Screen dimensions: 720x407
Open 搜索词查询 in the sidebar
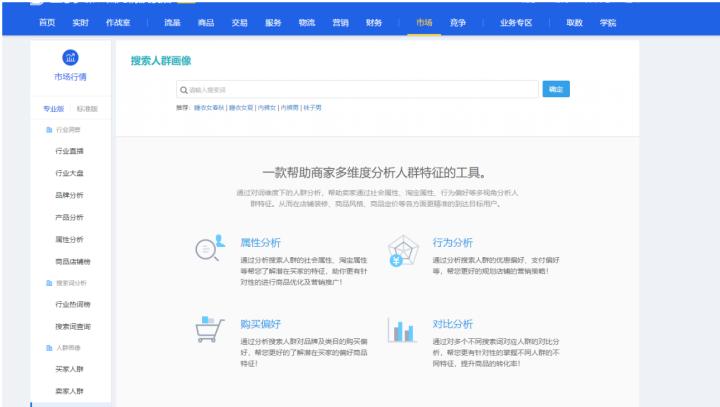tap(73, 327)
